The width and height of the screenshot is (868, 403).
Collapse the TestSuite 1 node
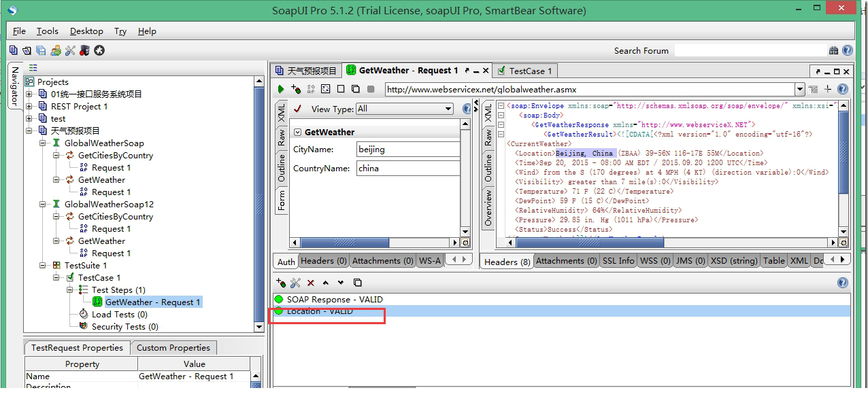point(43,266)
